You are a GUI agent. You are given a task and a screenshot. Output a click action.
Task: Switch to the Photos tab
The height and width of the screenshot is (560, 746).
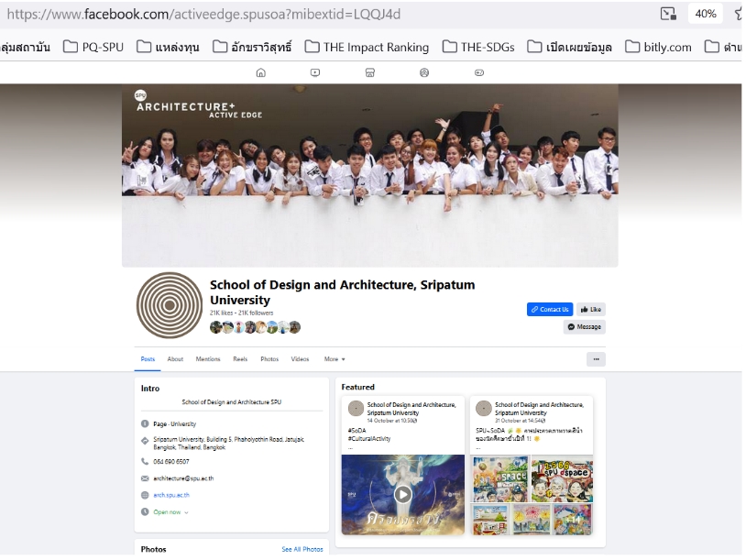[269, 359]
